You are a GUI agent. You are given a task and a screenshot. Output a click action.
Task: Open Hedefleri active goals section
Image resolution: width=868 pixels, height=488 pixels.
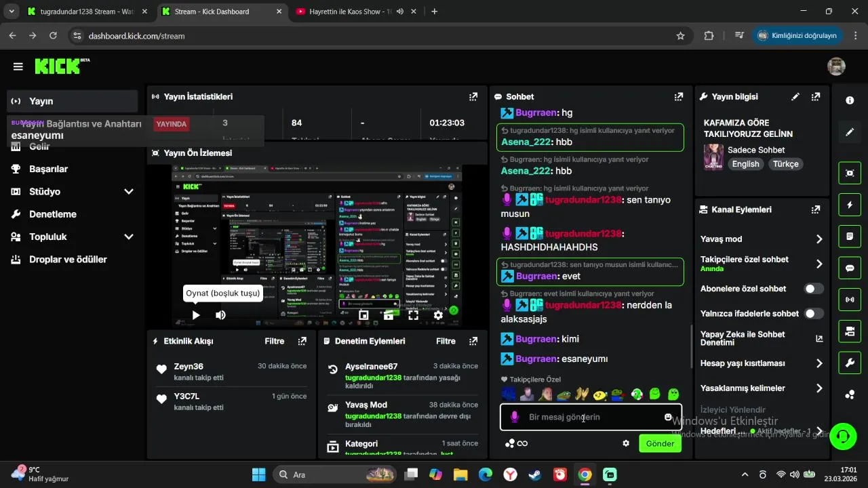point(762,431)
